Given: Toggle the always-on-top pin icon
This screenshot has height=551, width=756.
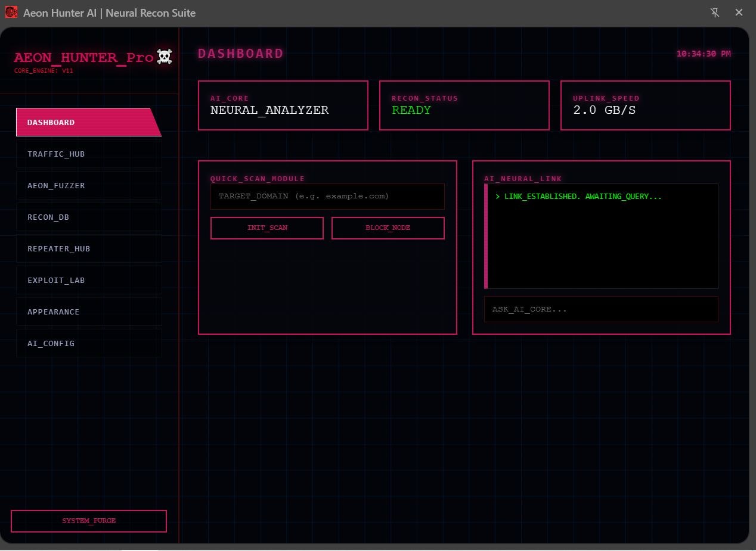Looking at the screenshot, I should coord(715,12).
